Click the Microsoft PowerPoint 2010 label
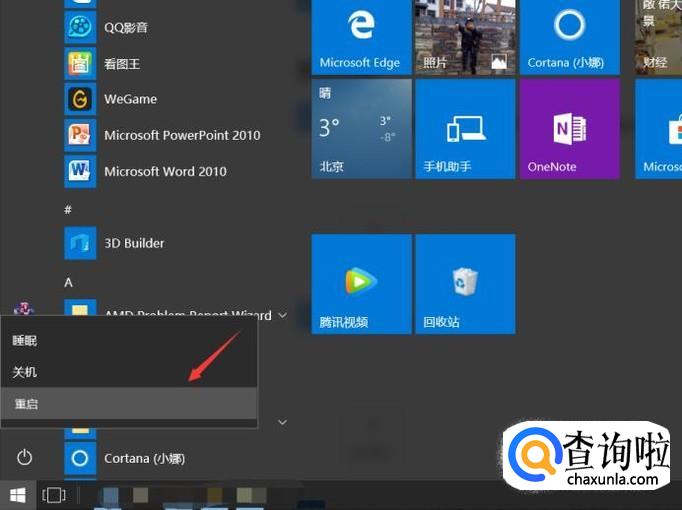Viewport: 682px width, 510px height. [182, 135]
